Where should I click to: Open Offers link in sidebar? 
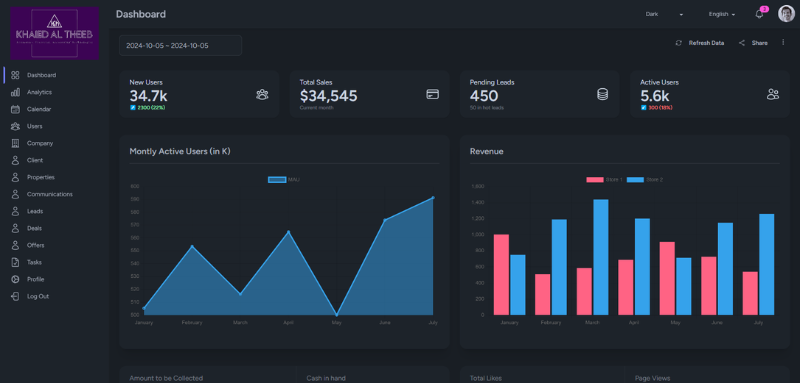tap(36, 245)
